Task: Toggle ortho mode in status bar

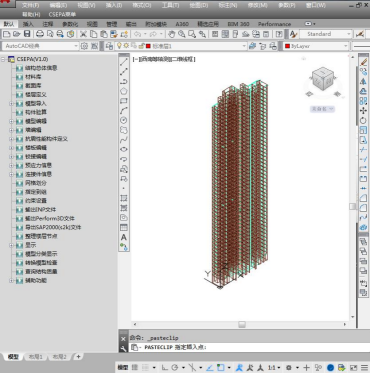Action: tap(165, 367)
